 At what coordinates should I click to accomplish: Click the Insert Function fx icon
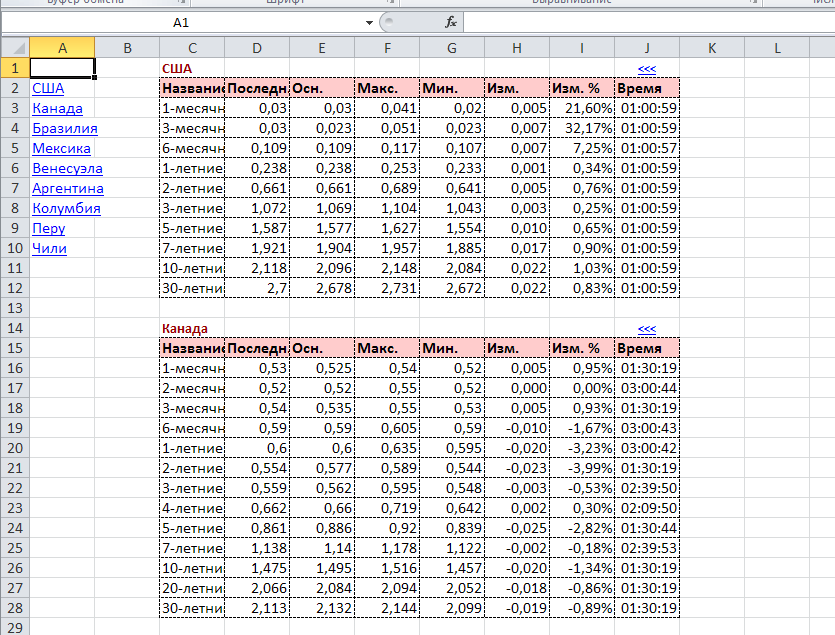[450, 22]
